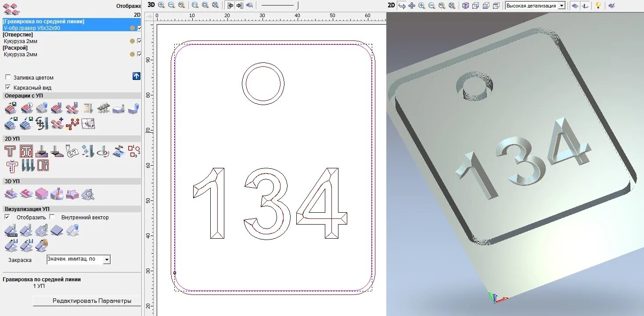This screenshot has height=316, width=644.
Task: Toggle visibility checkbox for Раскрой Кукуруза 2мм
Action: click(139, 54)
